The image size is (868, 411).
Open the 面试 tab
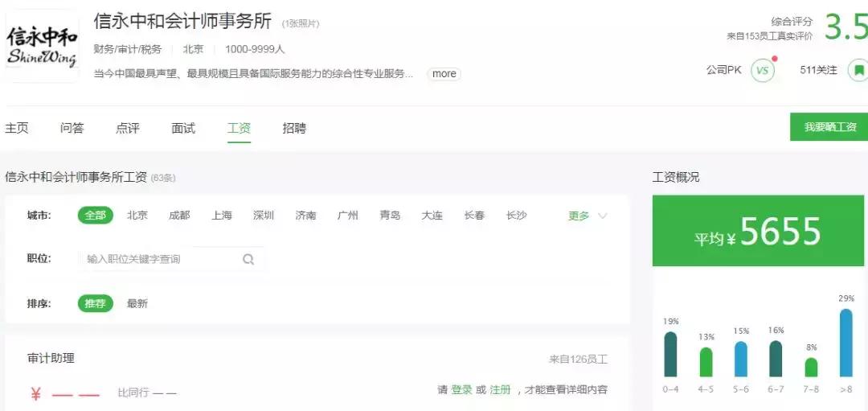click(183, 129)
